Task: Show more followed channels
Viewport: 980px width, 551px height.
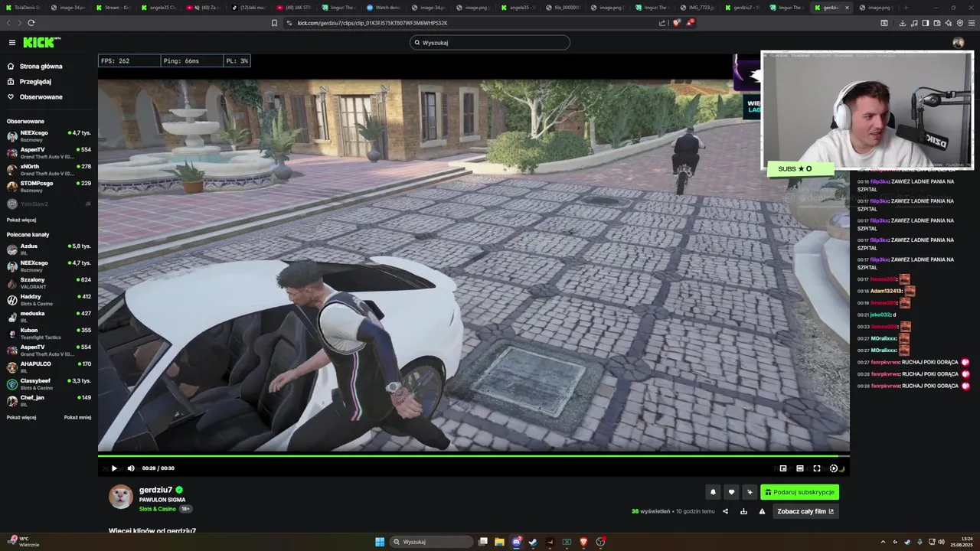Action: pyautogui.click(x=21, y=220)
